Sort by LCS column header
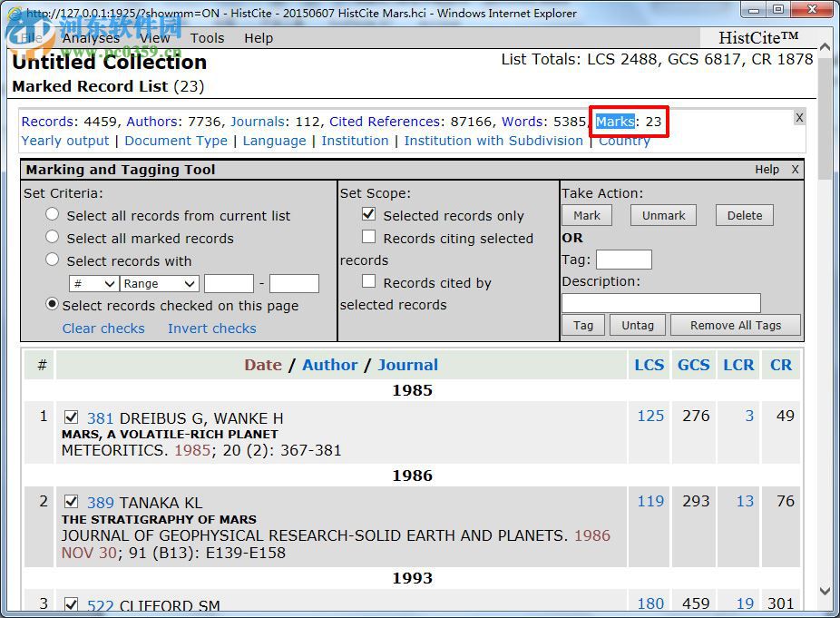The image size is (840, 618). tap(650, 365)
